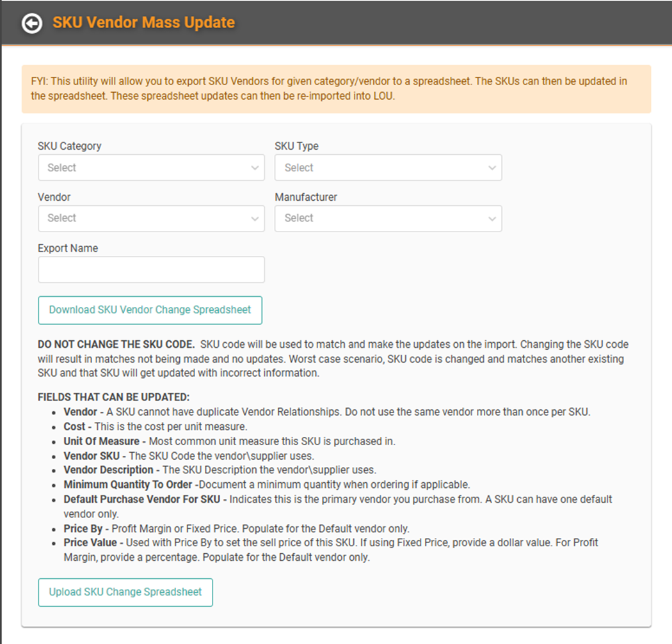This screenshot has height=644, width=672.
Task: Click the SKU Vendor Mass Update page title
Action: pos(143,22)
